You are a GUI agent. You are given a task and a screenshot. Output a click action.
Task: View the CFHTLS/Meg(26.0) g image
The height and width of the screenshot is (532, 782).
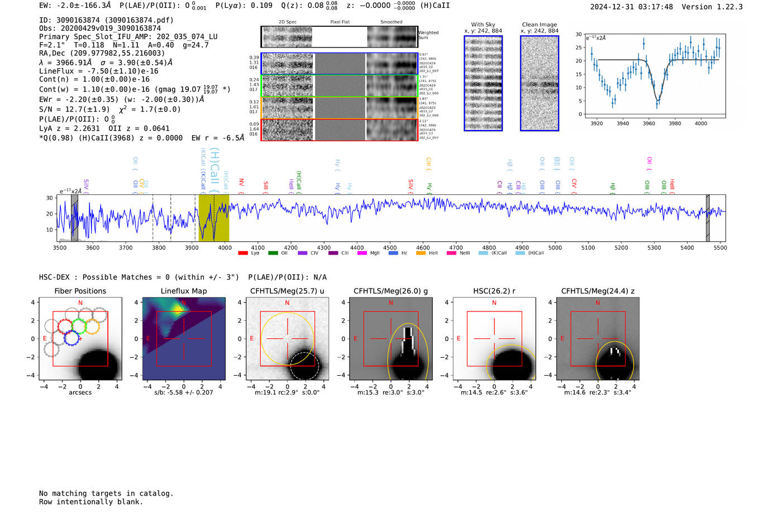point(391,339)
